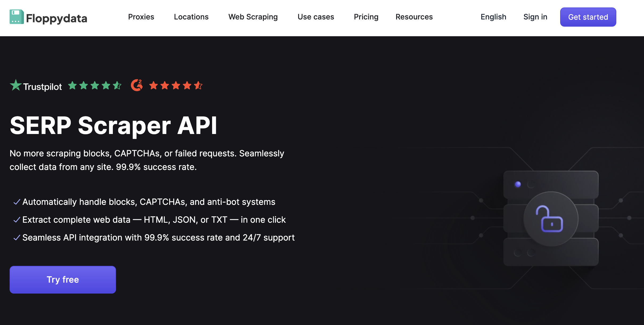Open the Sign in link
Viewport: 644px width, 325px height.
tap(535, 17)
